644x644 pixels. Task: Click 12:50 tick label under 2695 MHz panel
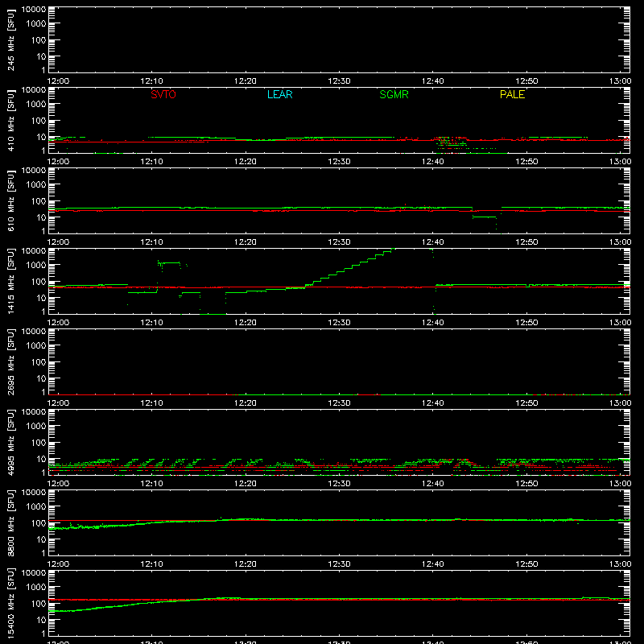(x=526, y=403)
